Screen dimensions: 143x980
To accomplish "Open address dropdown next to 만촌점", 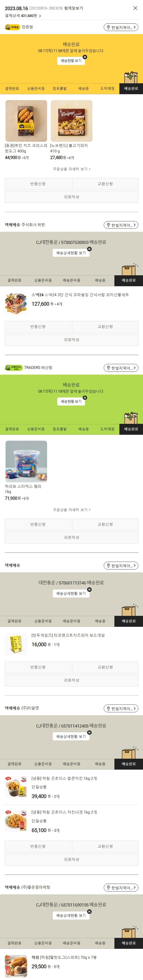I will tap(121, 27).
